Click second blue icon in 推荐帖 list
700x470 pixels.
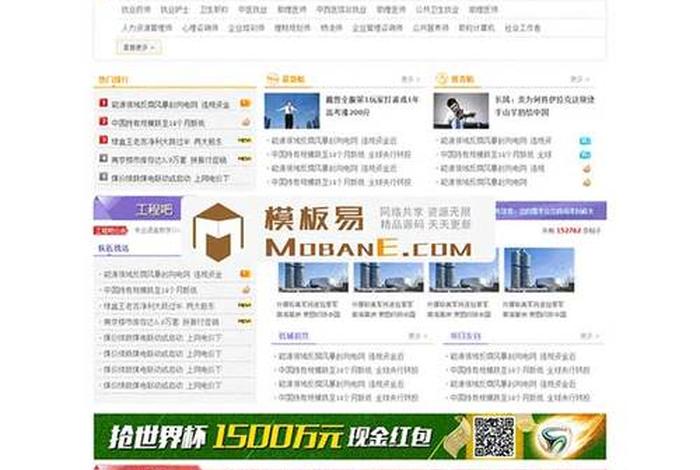585,155
